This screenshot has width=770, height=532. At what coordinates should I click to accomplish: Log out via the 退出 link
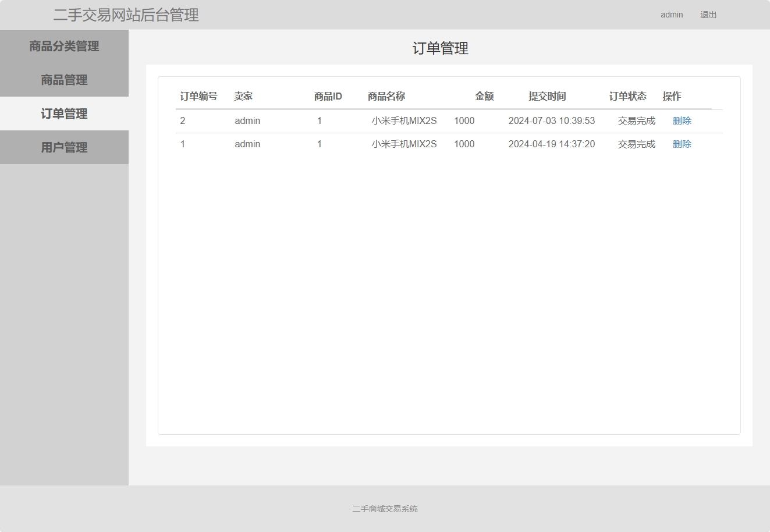point(708,15)
